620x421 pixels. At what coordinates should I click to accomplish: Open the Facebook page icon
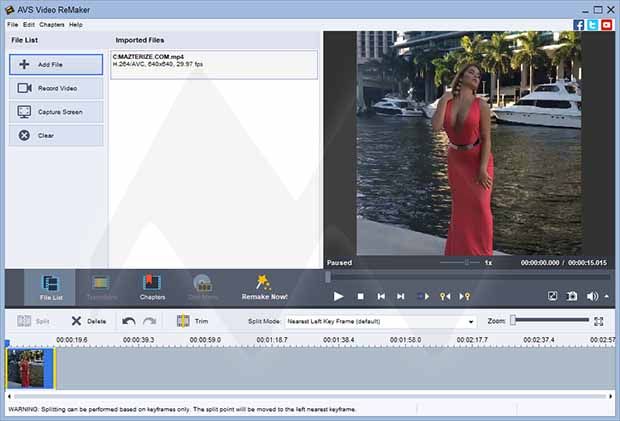pyautogui.click(x=578, y=25)
